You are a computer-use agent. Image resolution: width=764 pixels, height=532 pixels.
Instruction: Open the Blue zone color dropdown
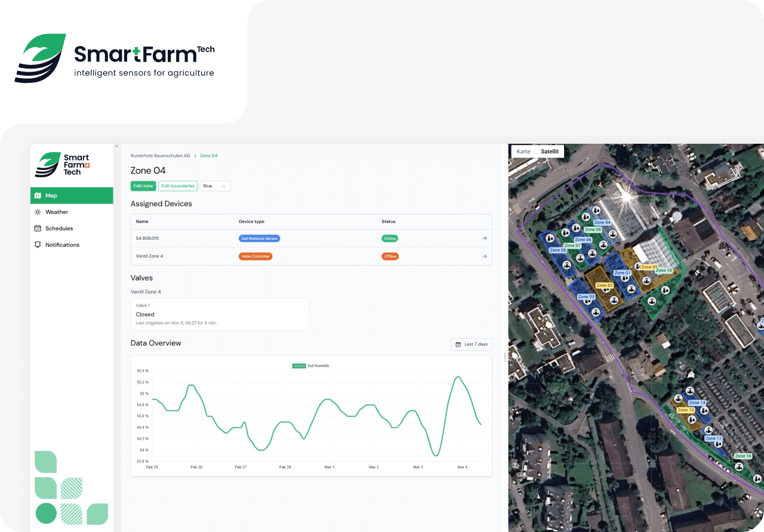coord(215,186)
